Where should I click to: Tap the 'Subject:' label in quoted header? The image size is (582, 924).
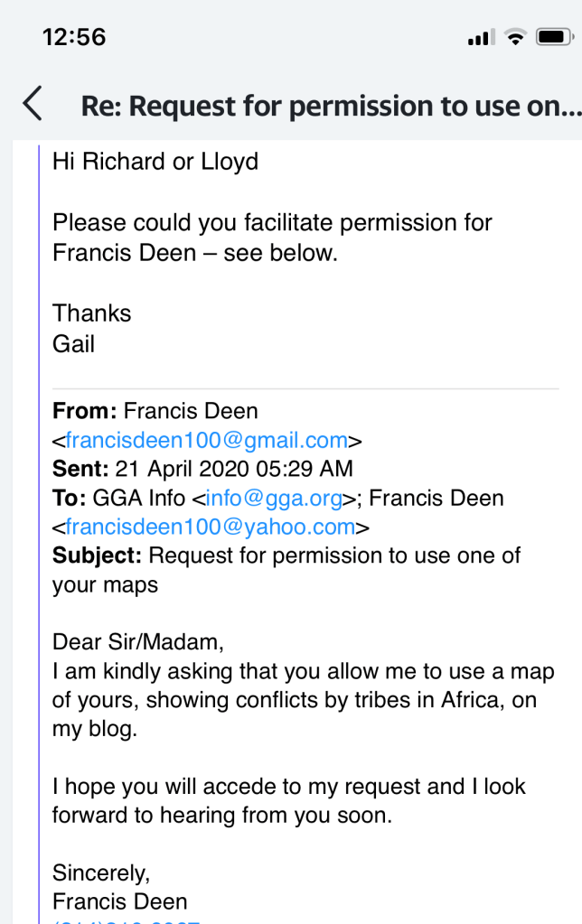tap(97, 555)
